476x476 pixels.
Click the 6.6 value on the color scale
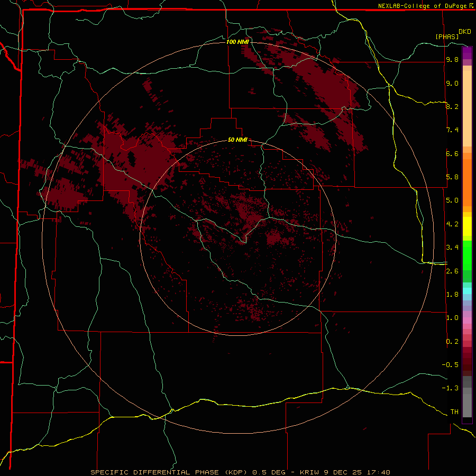pyautogui.click(x=452, y=154)
